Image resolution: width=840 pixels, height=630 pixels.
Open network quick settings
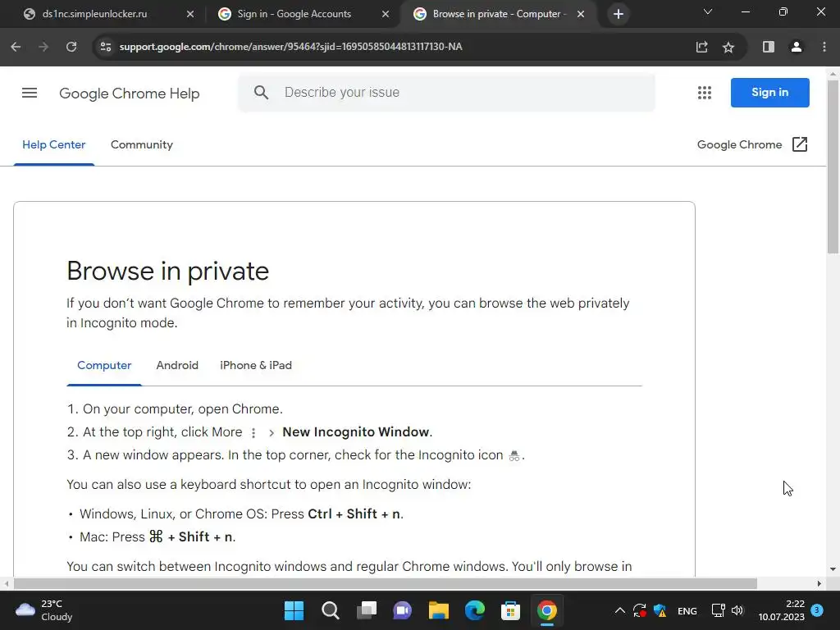[718, 610]
